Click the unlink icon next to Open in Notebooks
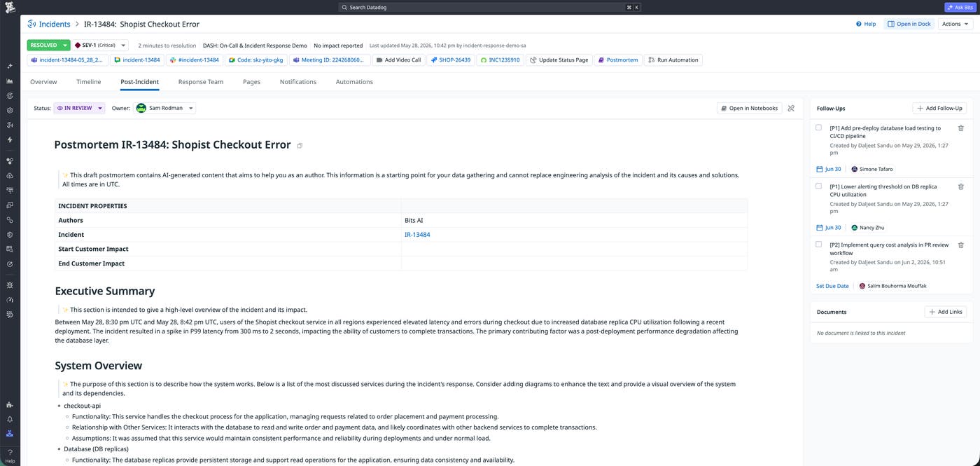Image resolution: width=980 pixels, height=466 pixels. [x=791, y=108]
